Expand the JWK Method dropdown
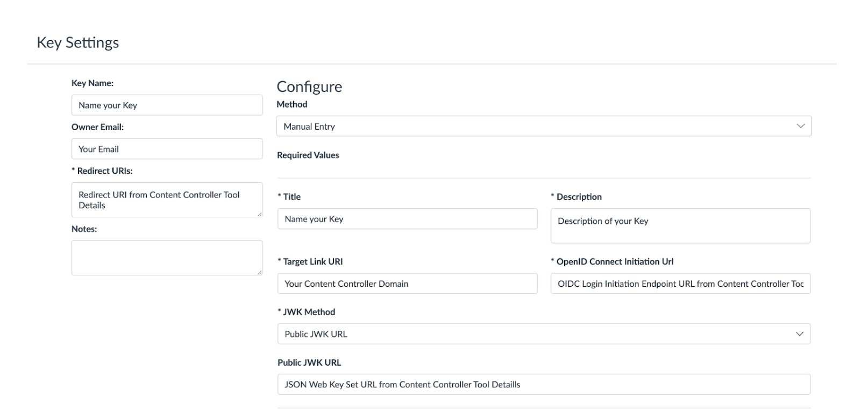Screen dimensions: 868x411 click(544, 334)
